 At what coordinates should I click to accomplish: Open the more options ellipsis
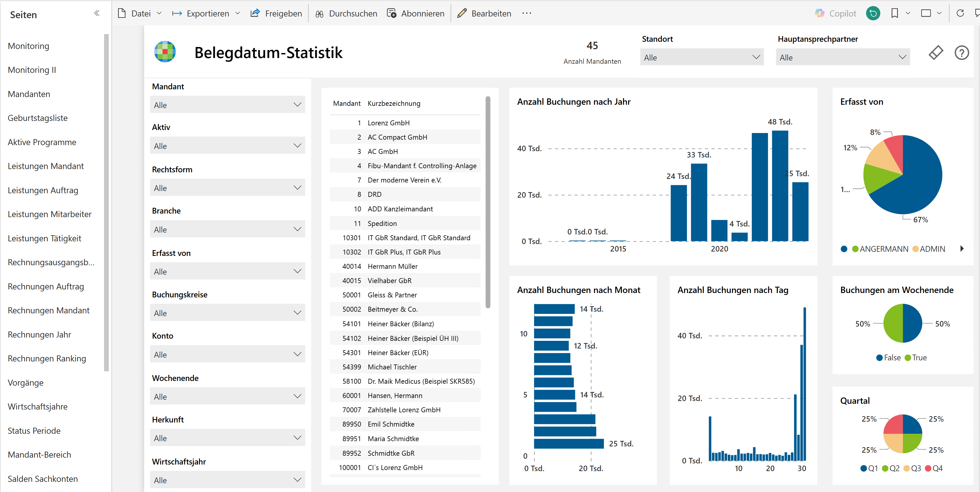[x=527, y=13]
